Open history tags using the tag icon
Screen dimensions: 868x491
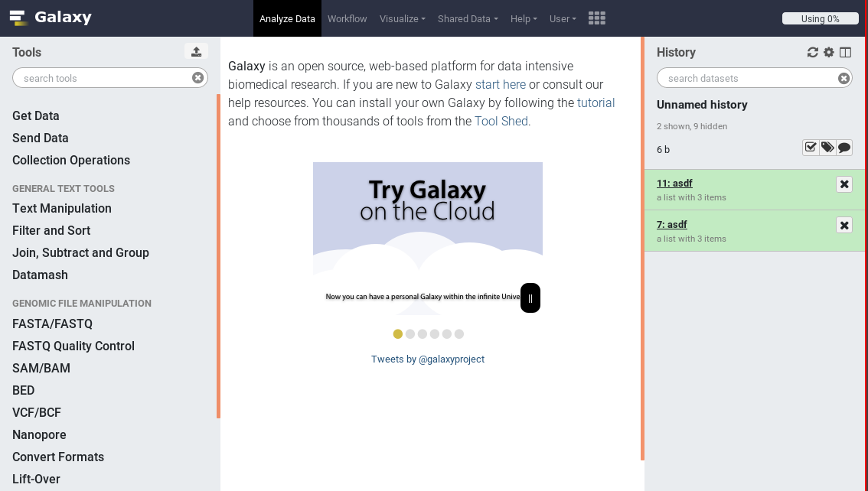click(827, 147)
